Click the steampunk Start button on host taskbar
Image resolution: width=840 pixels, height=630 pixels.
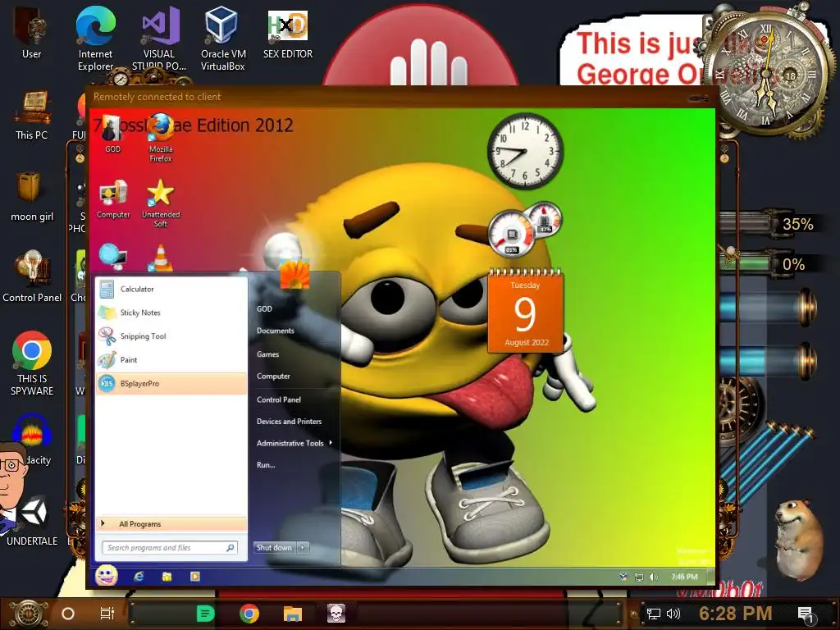point(28,614)
